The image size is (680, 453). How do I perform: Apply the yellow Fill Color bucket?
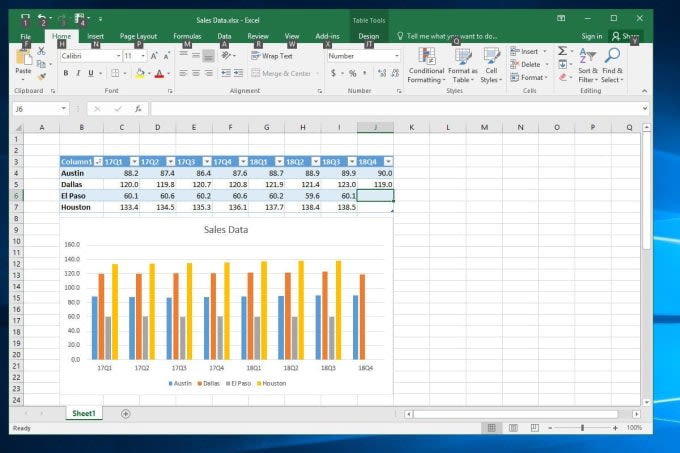click(139, 74)
